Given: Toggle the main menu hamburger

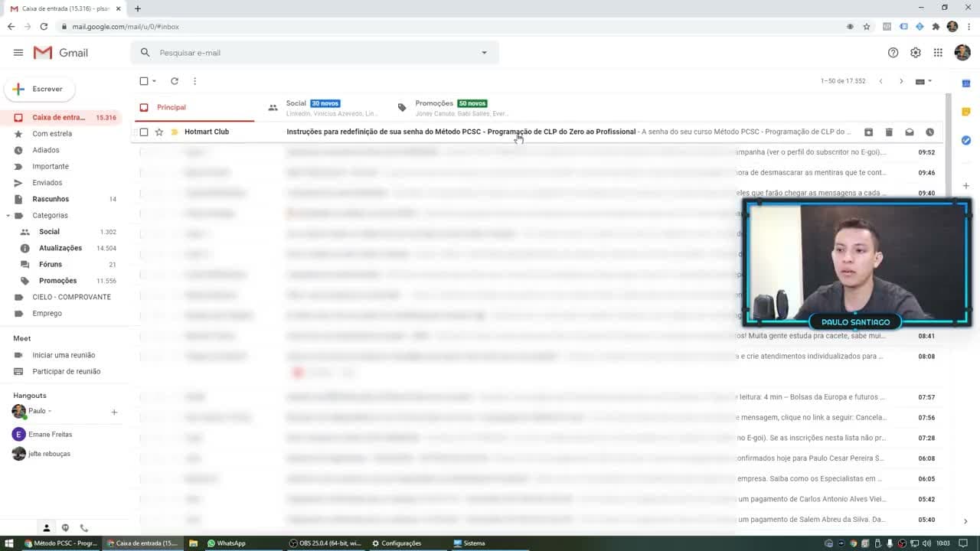Looking at the screenshot, I should point(18,53).
